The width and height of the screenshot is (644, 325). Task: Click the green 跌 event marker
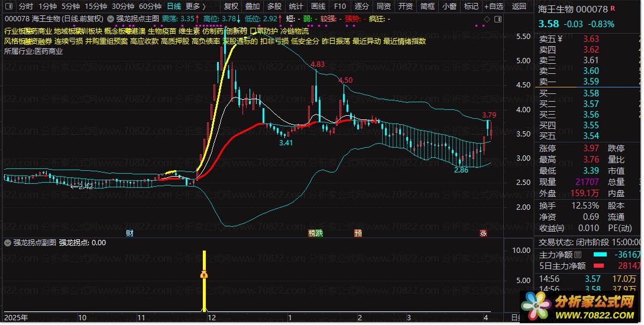[319, 233]
